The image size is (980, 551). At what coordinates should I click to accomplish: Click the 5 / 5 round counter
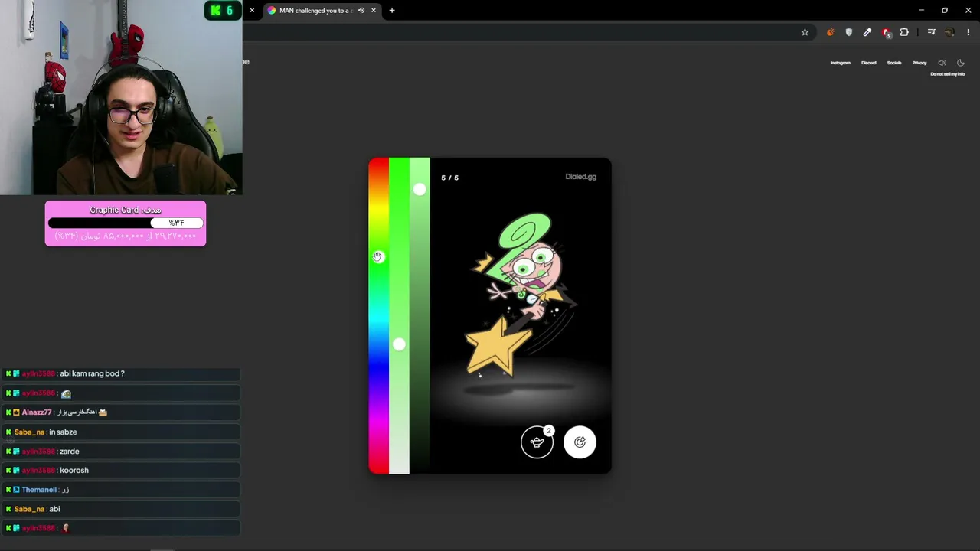[x=450, y=178]
